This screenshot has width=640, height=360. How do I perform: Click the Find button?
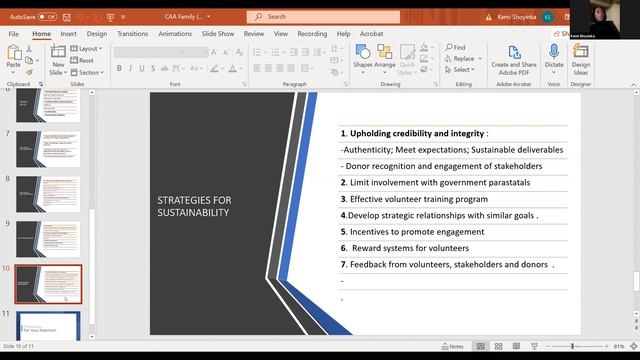[x=456, y=47]
